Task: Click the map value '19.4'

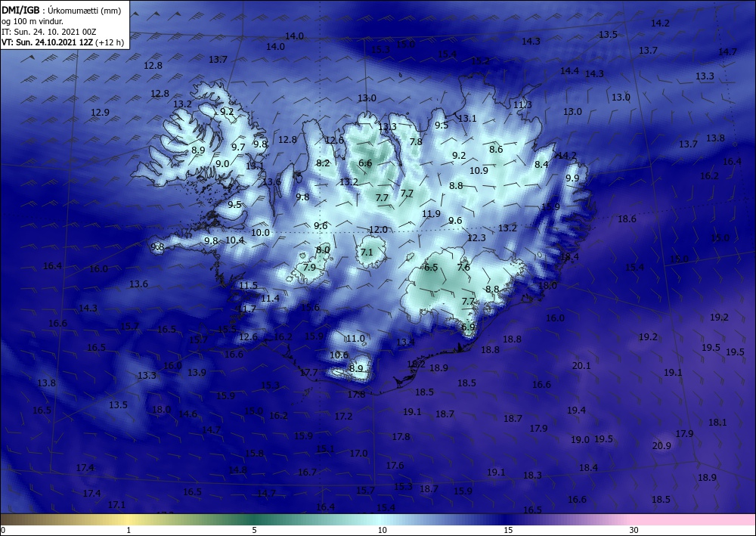Action: point(576,411)
